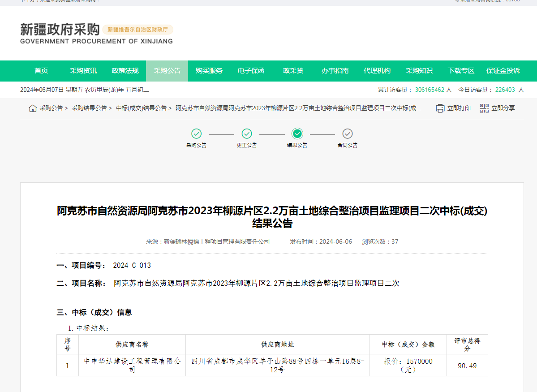
Task: Select the 合同公告 step circle icon
Action: coord(348,134)
